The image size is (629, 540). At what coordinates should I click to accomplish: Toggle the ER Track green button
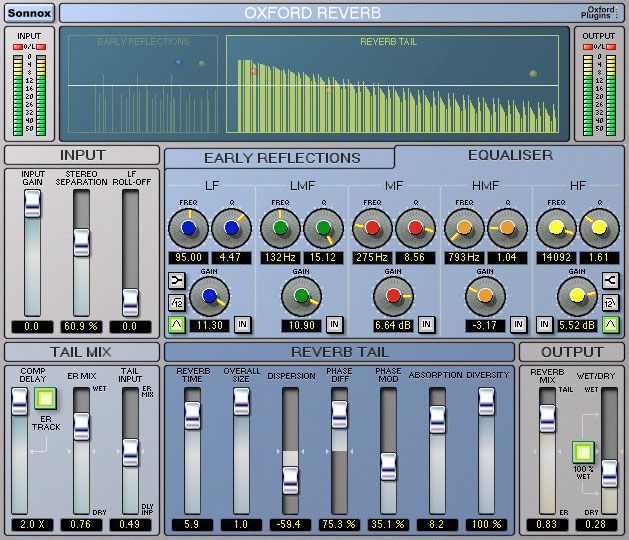point(44,400)
